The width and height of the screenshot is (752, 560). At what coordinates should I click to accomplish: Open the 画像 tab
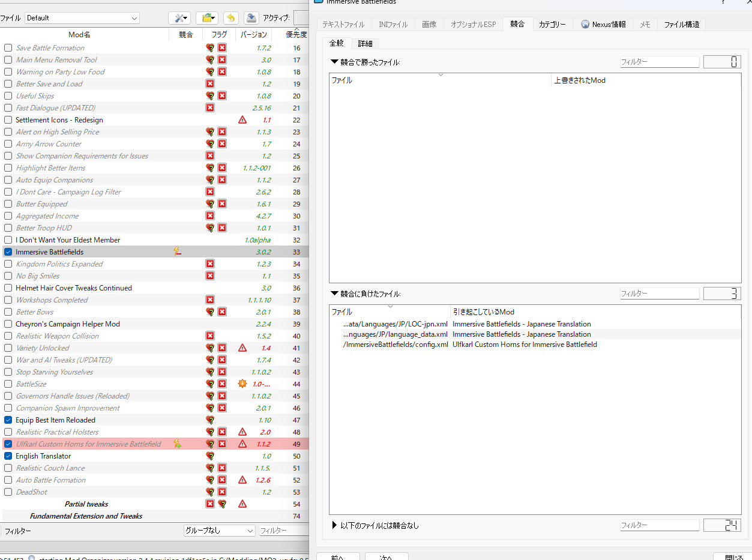429,25
